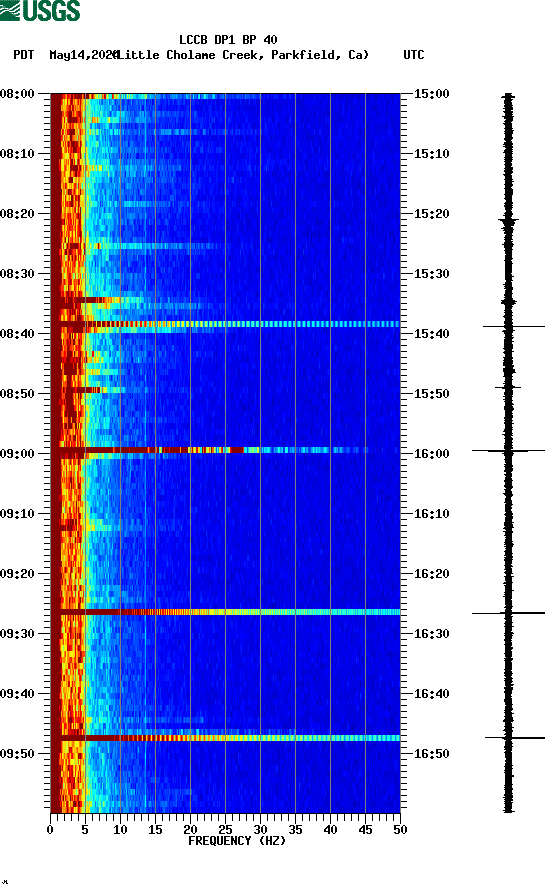
Task: Click the 09:40 PDT time label
Action: coord(18,694)
